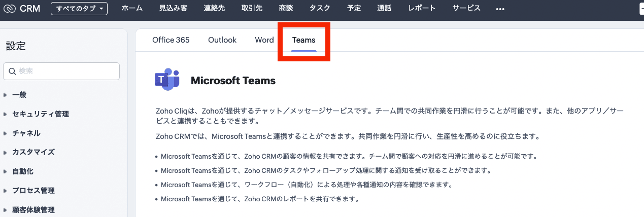Click the Microsoft Teams logo icon
The height and width of the screenshot is (217, 644).
(167, 80)
